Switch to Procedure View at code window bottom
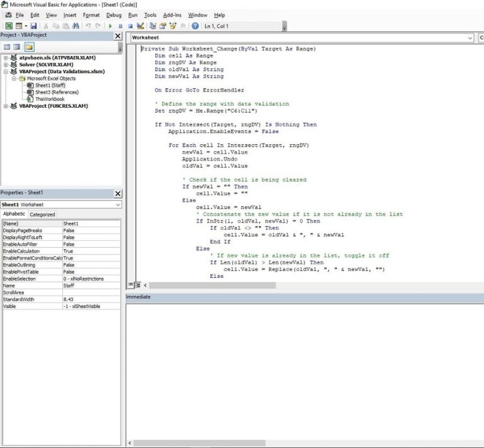The height and width of the screenshot is (448, 484). click(x=130, y=285)
